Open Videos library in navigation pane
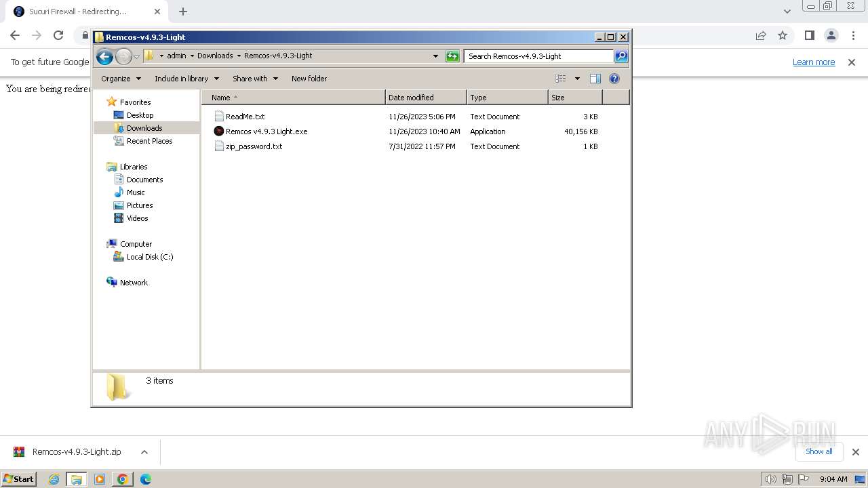The width and height of the screenshot is (868, 488). click(x=137, y=218)
